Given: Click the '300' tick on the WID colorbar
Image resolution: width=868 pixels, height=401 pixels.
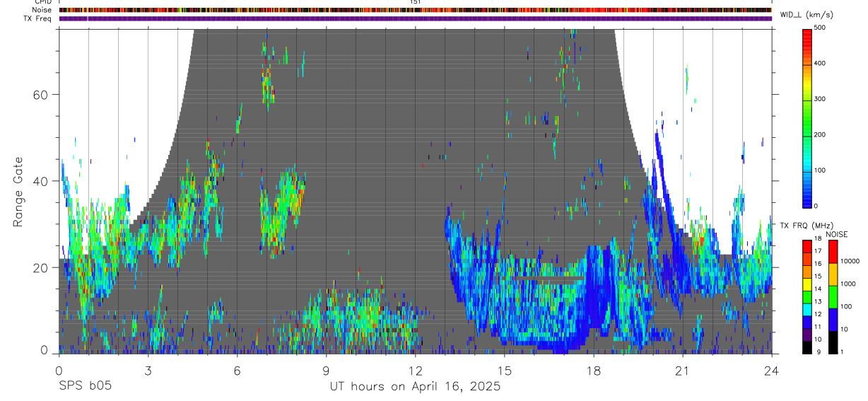Looking at the screenshot, I should tap(820, 99).
